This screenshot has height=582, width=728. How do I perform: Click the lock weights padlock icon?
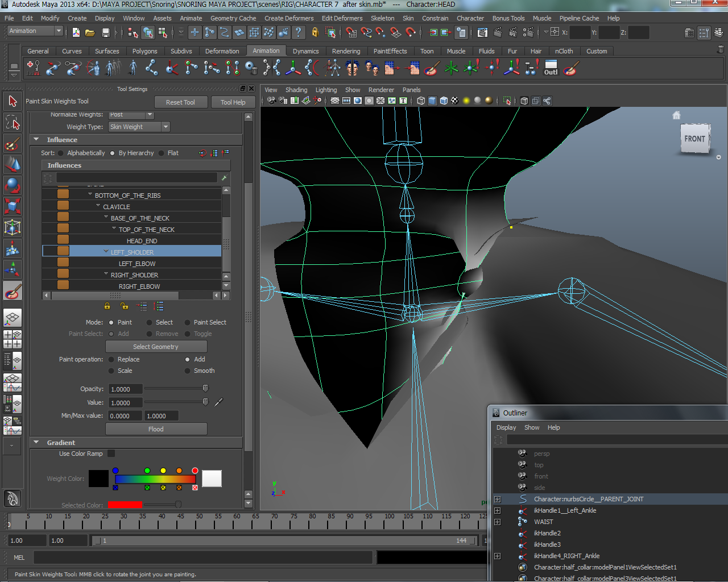tap(107, 306)
